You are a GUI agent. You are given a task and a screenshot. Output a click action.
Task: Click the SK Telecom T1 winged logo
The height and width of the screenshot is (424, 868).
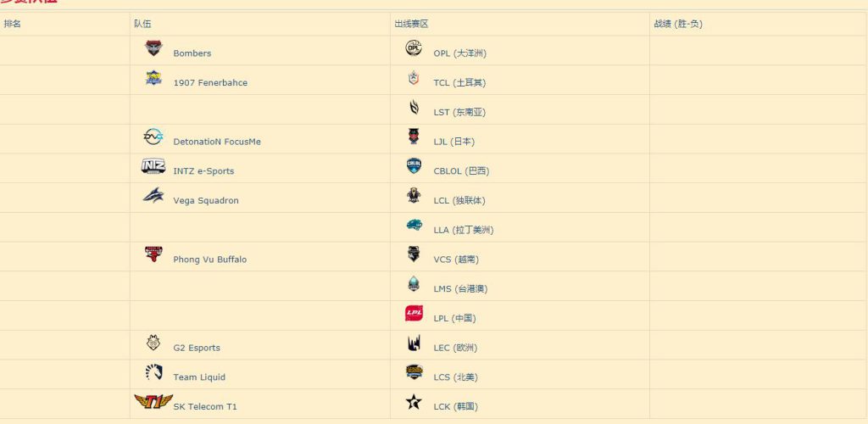coord(153,402)
